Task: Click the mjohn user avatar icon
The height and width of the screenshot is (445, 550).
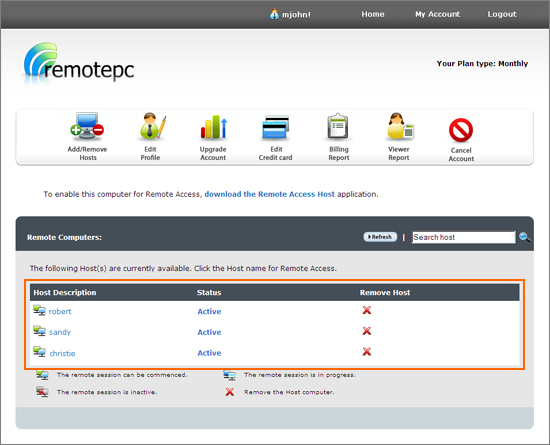Action: [274, 14]
